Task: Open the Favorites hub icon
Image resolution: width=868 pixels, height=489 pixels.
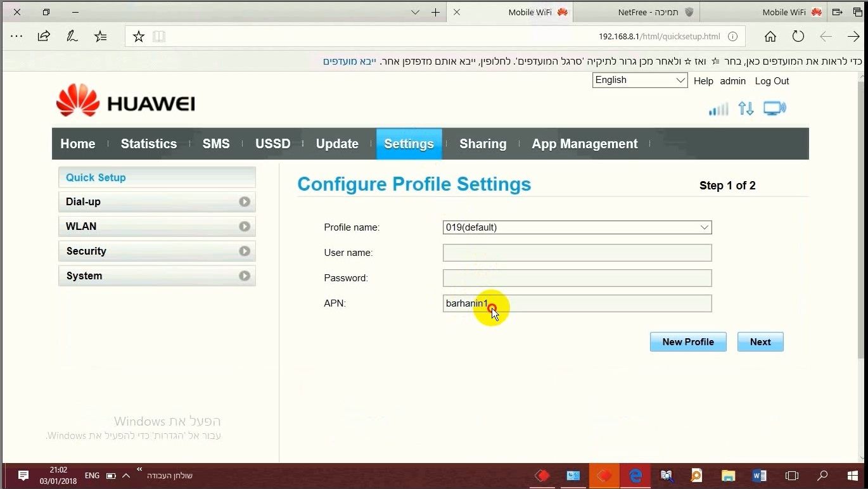Action: click(101, 37)
